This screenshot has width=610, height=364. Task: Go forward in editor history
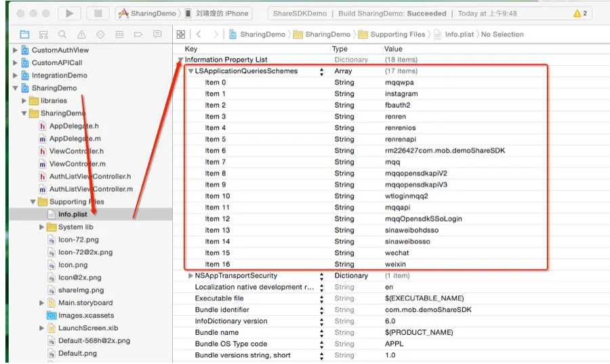click(x=216, y=34)
